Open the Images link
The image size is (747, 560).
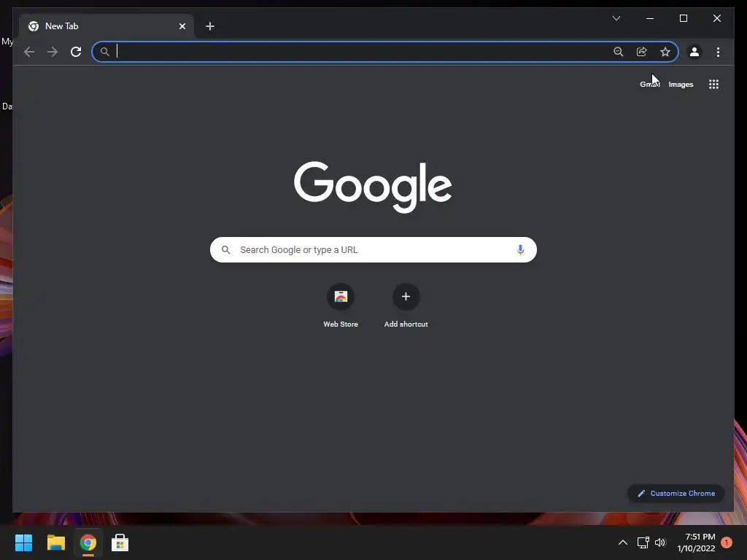tap(681, 85)
